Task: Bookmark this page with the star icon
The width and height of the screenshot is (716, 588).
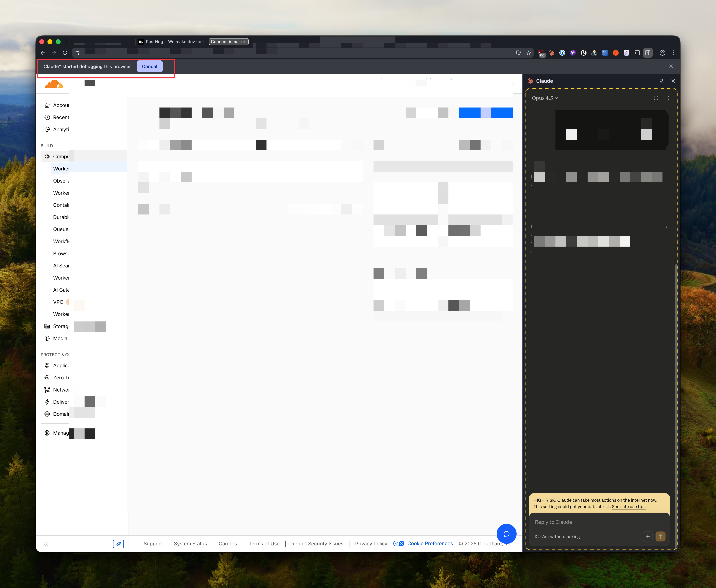Action: [529, 53]
